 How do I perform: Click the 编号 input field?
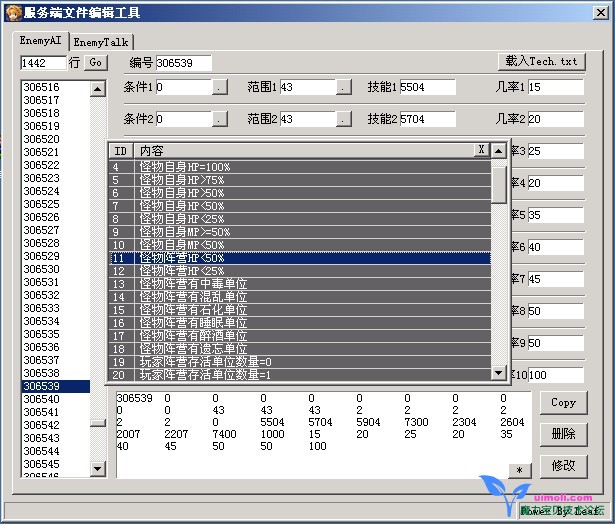coord(183,63)
